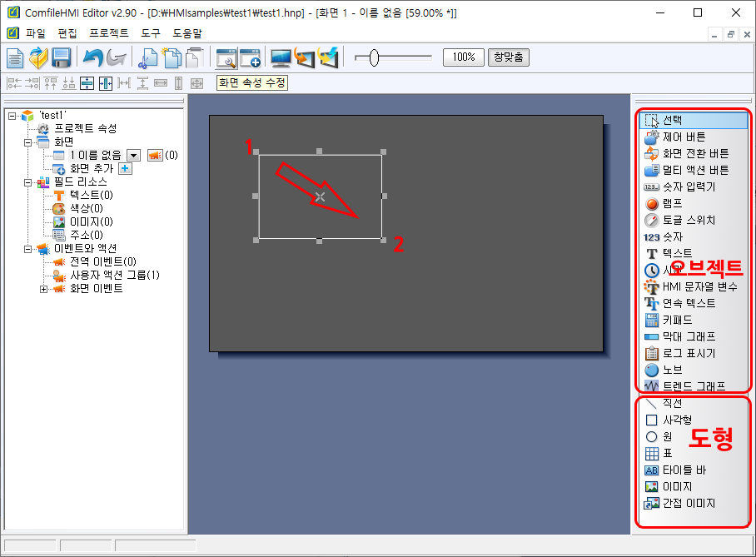Image resolution: width=756 pixels, height=557 pixels.
Task: Select 프로젝트 속성 in the project tree
Action: pos(85,128)
